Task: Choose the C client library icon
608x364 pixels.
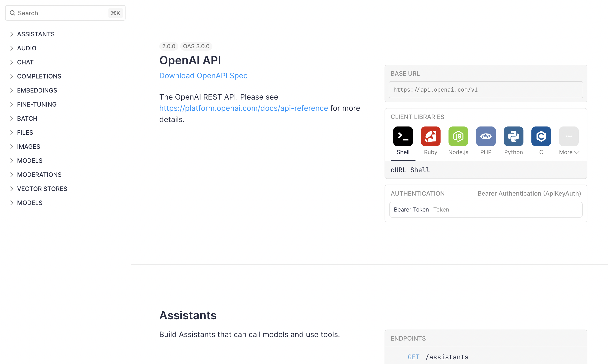Action: [541, 136]
